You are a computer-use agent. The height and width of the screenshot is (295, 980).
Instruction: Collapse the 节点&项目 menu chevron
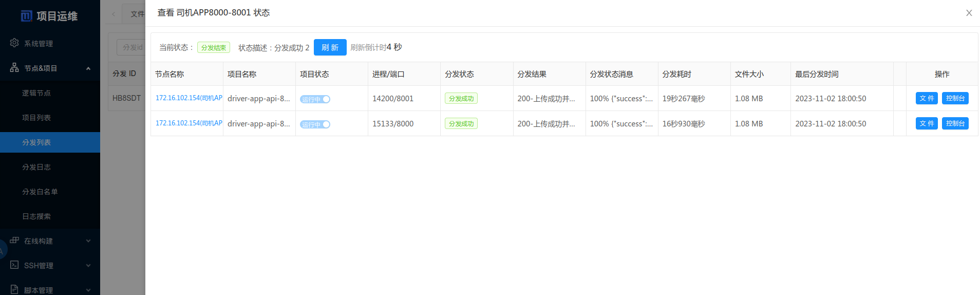[x=88, y=68]
